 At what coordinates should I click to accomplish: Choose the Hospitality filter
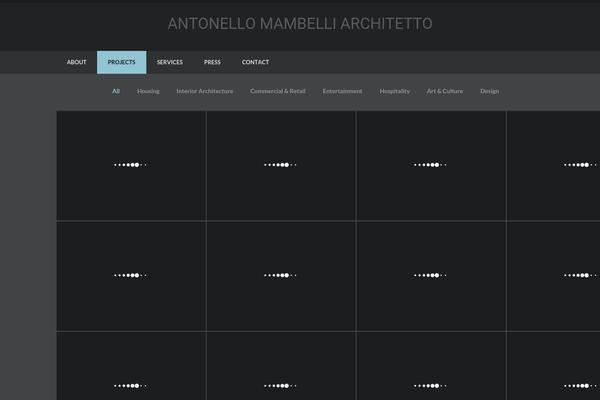point(395,91)
